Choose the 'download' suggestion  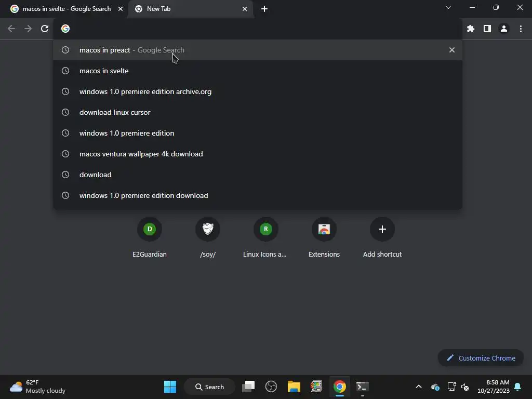pos(258,175)
